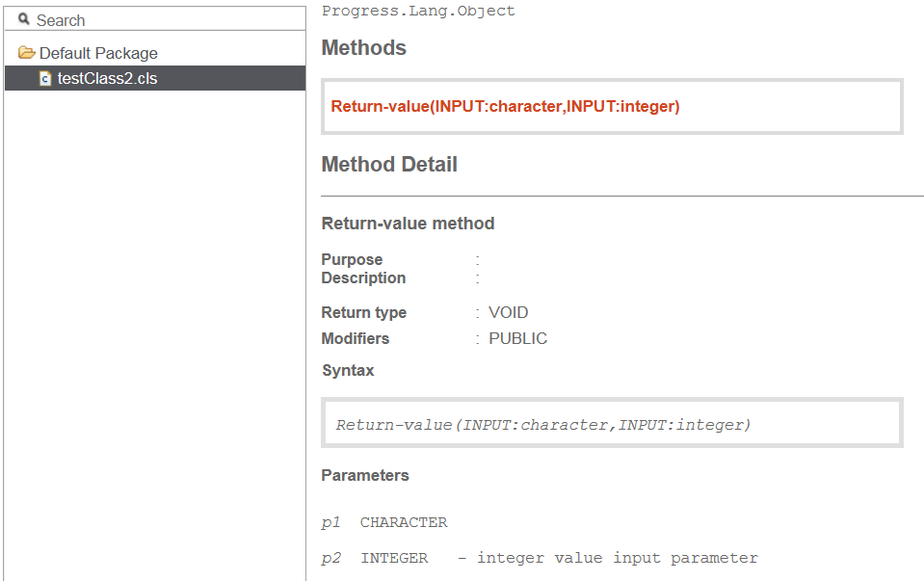The image size is (924, 581).
Task: Click the testClass2.cls class file icon
Action: point(45,78)
